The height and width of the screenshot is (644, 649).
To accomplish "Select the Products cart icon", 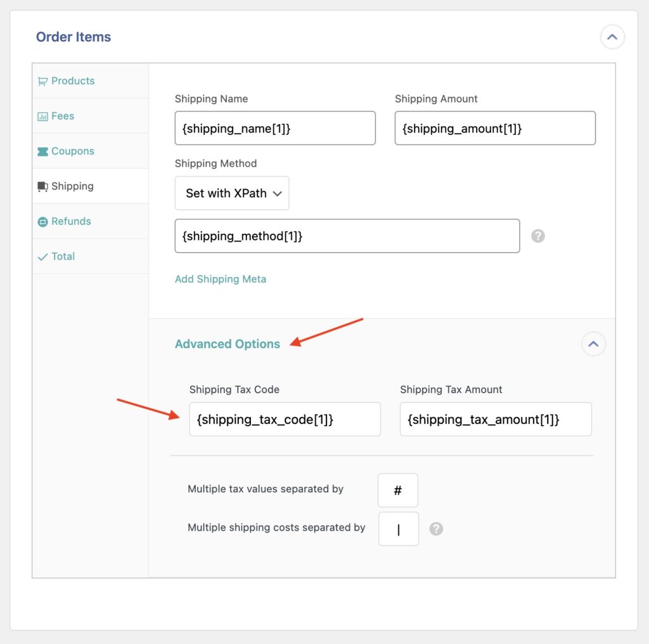I will point(43,81).
